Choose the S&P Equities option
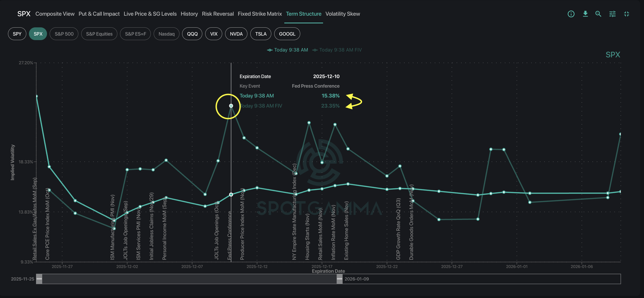Screen dimensions: 644x298 coord(99,34)
